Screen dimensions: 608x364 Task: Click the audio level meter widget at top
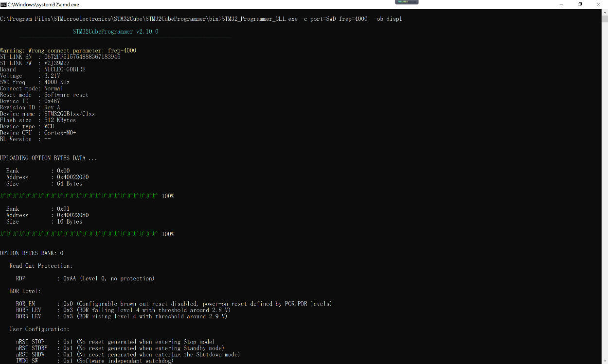tap(407, 2)
